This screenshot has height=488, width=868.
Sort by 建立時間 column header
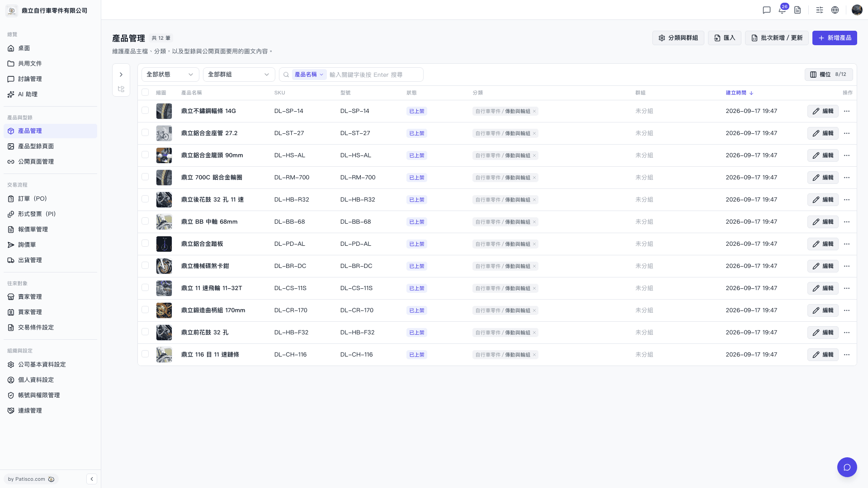click(740, 93)
